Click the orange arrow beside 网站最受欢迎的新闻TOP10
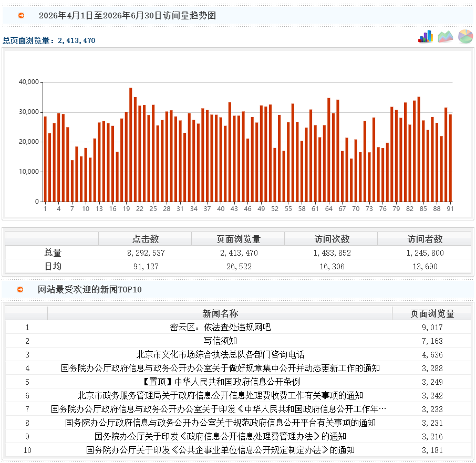The image size is (476, 463). (x=20, y=289)
